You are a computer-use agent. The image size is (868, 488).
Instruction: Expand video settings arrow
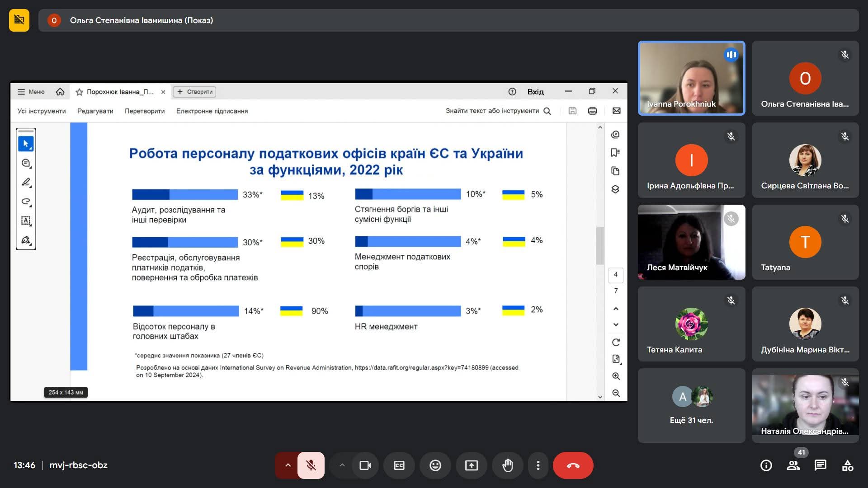pos(342,465)
